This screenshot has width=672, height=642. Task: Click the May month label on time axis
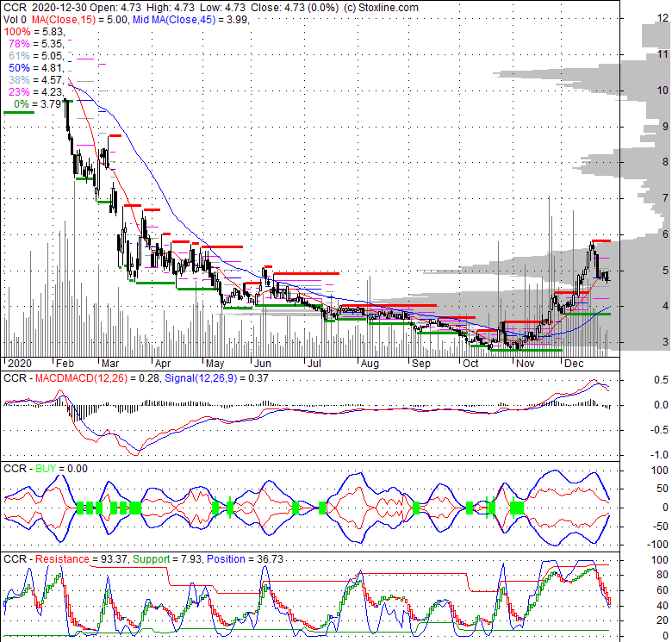click(215, 364)
